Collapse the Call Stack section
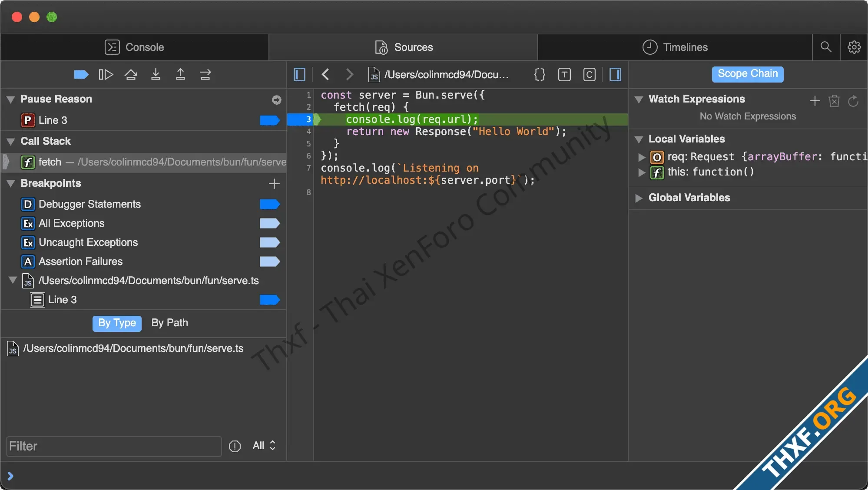Image resolution: width=868 pixels, height=490 pixels. 11,142
